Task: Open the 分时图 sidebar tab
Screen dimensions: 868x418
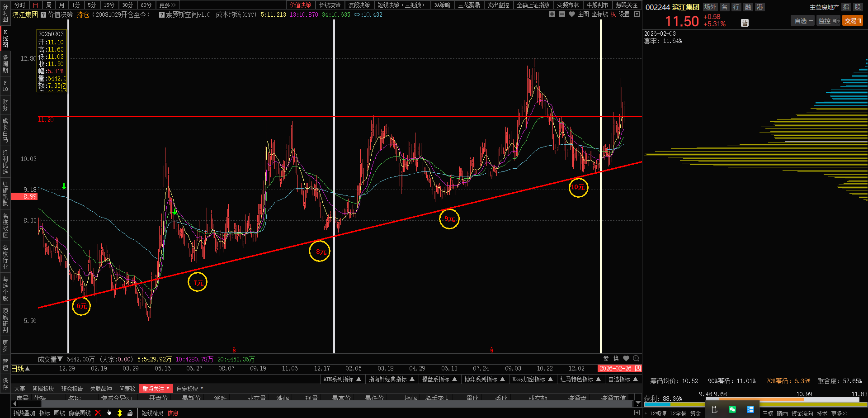Action: (5, 14)
